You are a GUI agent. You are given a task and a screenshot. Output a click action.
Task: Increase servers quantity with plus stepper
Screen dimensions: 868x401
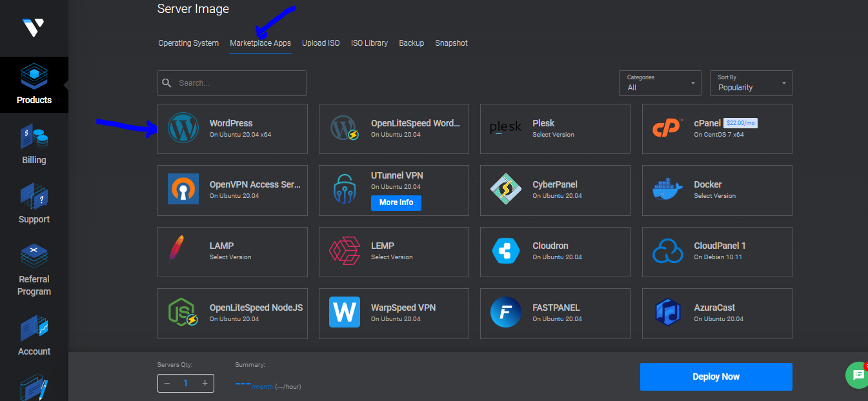pyautogui.click(x=205, y=383)
